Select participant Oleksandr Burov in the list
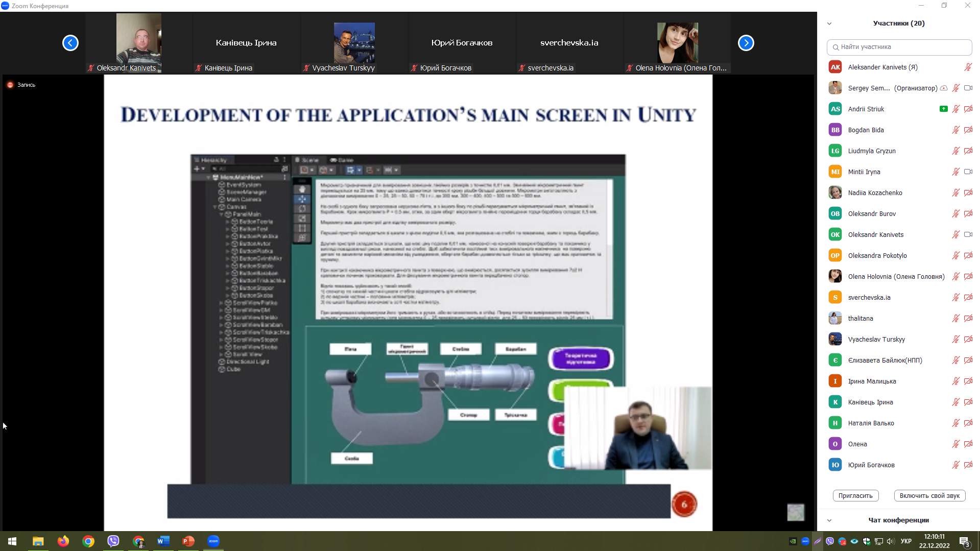 (898, 213)
